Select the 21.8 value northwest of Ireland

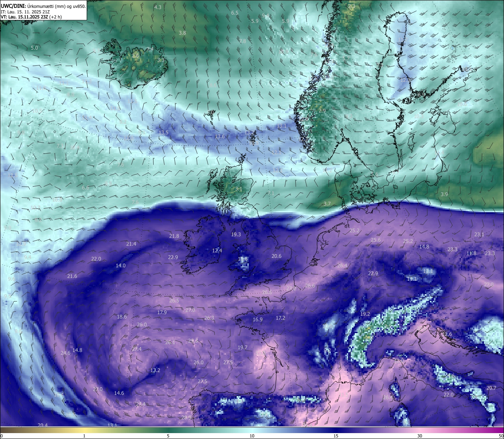(174, 236)
